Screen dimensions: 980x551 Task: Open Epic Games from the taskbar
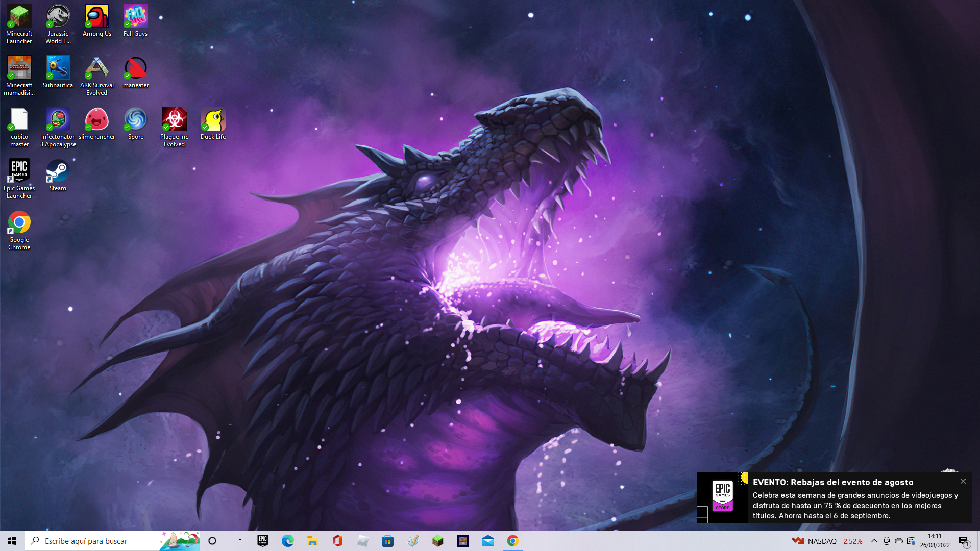tap(263, 541)
